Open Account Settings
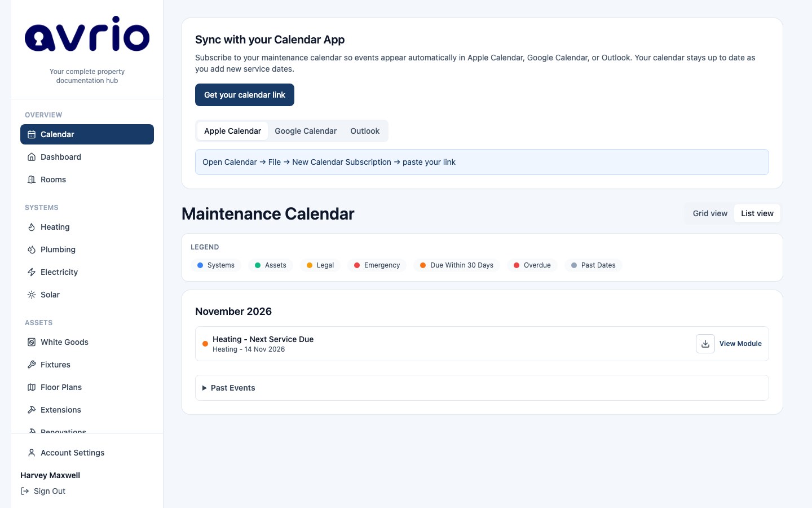This screenshot has height=508, width=812. [87, 453]
